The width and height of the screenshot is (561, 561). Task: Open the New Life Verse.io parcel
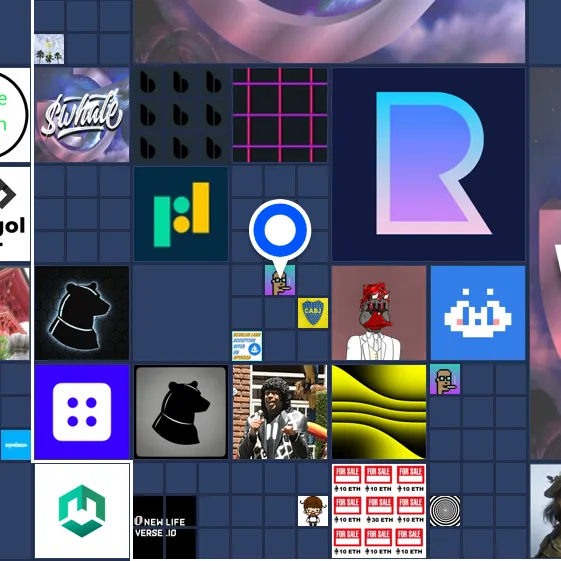165,527
